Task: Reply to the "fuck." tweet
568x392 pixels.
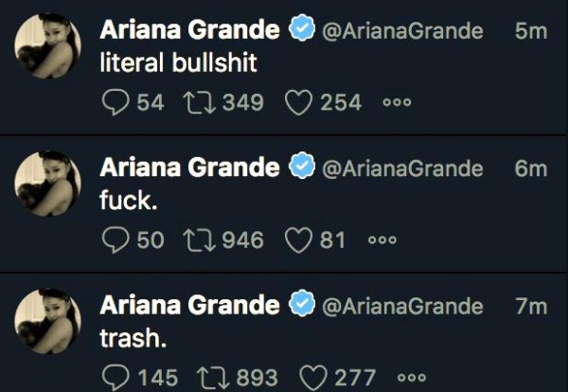Action: coord(115,241)
